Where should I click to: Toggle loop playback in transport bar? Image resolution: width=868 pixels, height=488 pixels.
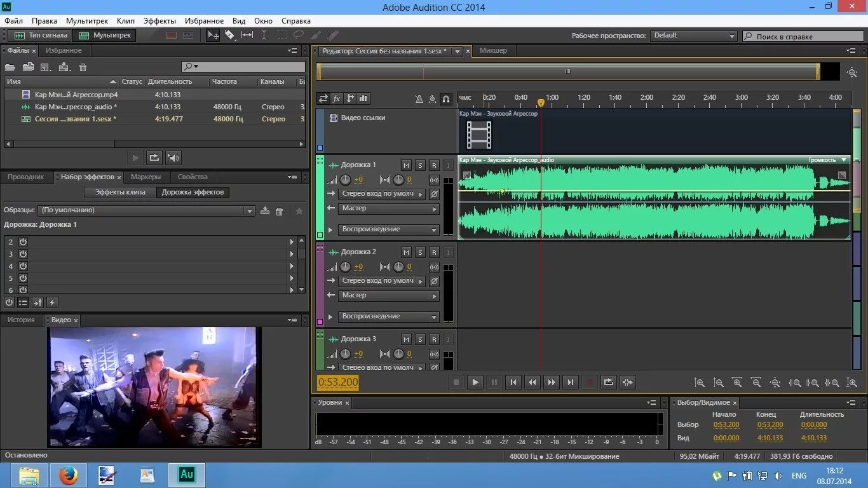[608, 382]
